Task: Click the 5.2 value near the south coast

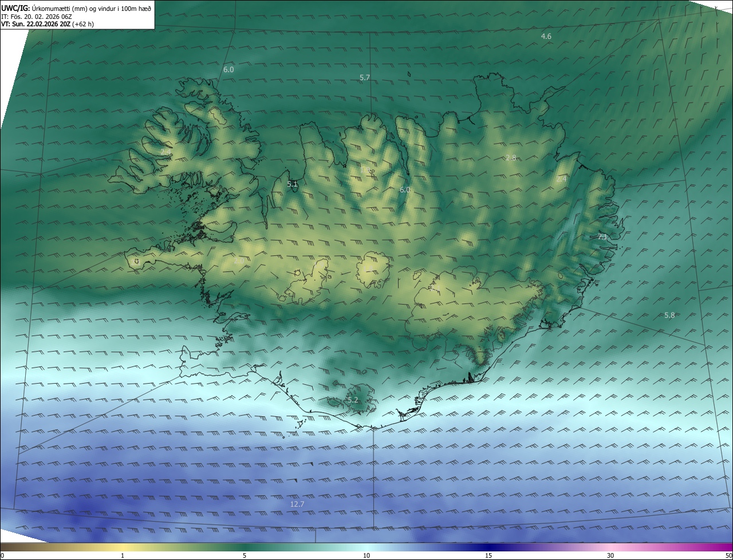Action: (353, 400)
